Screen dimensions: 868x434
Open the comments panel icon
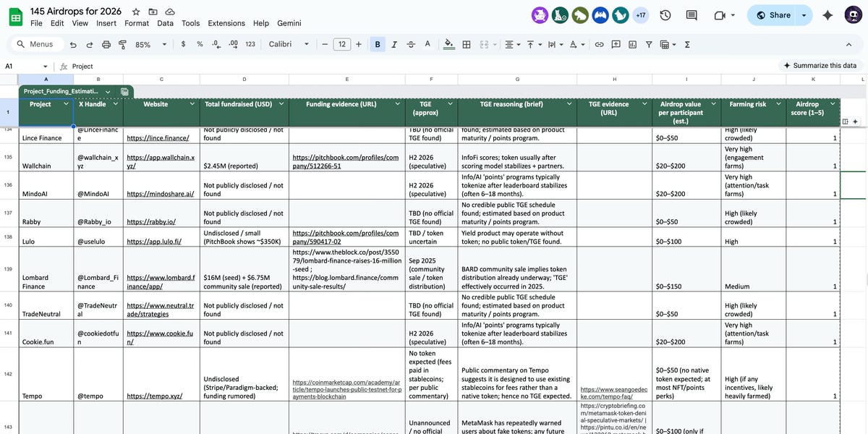(x=692, y=15)
